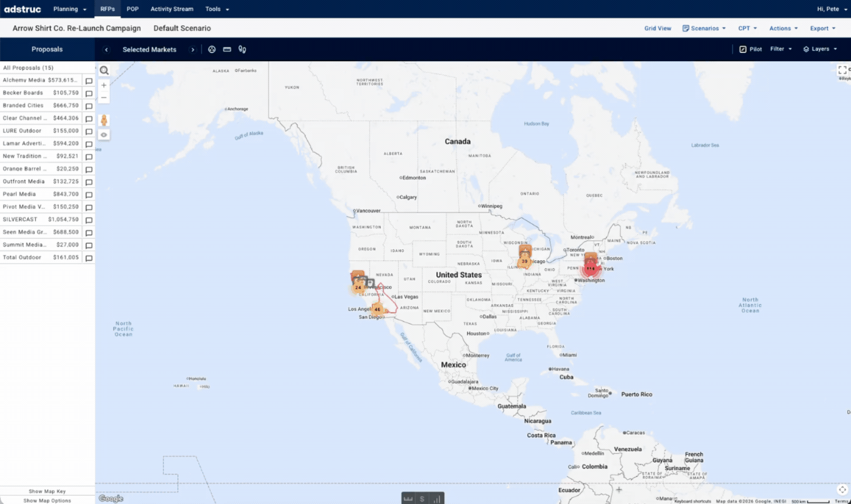The image size is (851, 504).
Task: Open comments for Pearl Media
Action: (x=89, y=195)
